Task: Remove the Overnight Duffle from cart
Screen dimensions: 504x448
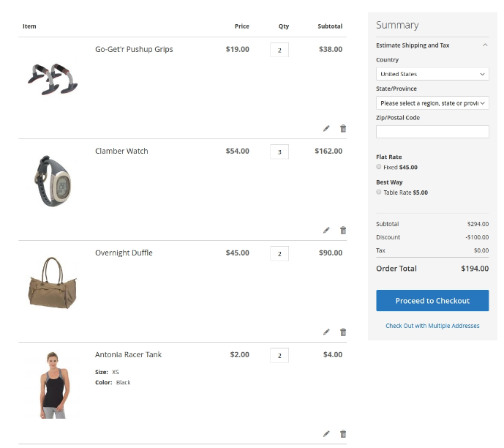Action: [343, 332]
